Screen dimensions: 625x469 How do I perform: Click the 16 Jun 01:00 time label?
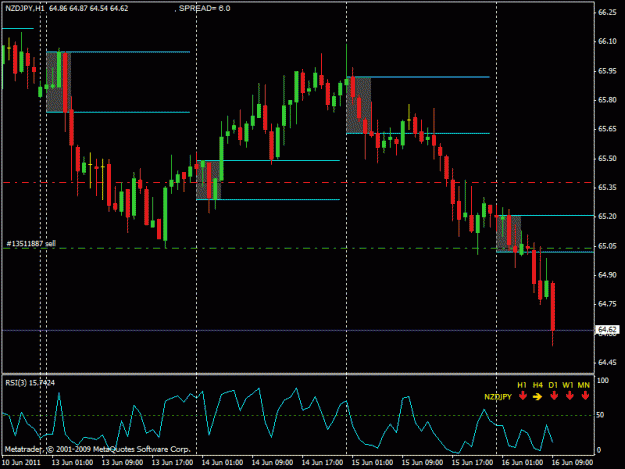coord(522,462)
